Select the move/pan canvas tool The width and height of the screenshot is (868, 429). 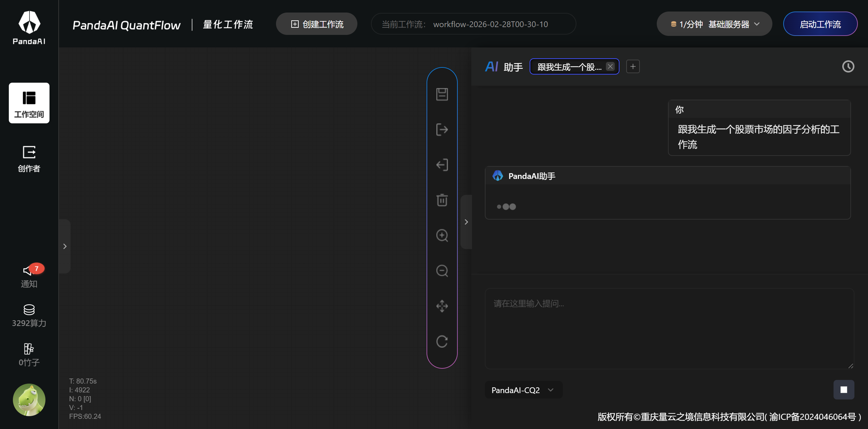point(442,306)
